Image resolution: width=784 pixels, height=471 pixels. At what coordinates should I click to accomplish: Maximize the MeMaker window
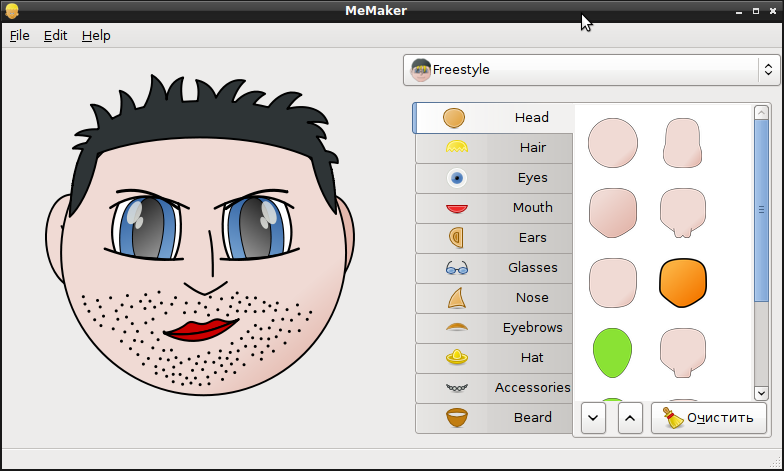click(756, 11)
